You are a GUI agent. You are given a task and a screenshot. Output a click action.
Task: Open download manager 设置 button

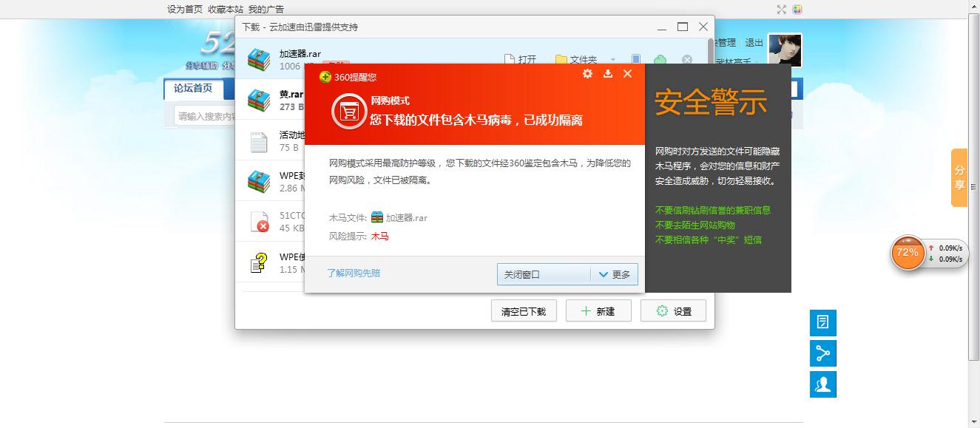(x=674, y=311)
